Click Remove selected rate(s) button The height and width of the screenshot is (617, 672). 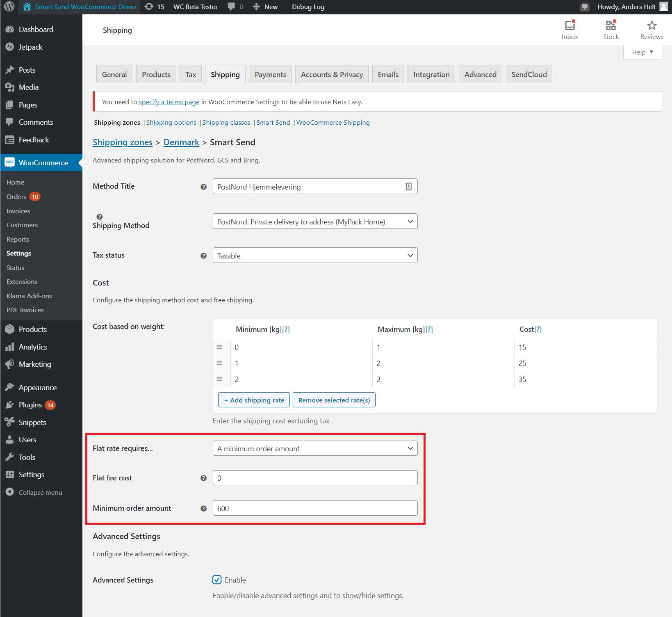(x=334, y=400)
